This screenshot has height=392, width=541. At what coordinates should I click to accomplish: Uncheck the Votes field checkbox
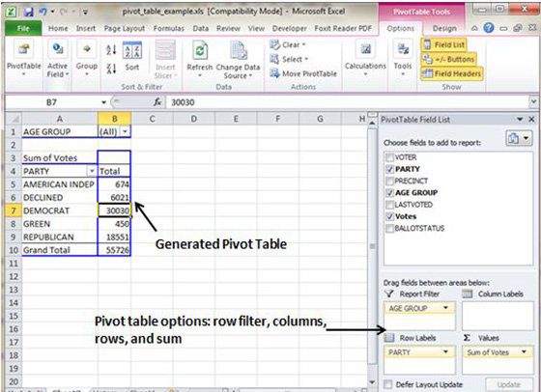389,216
